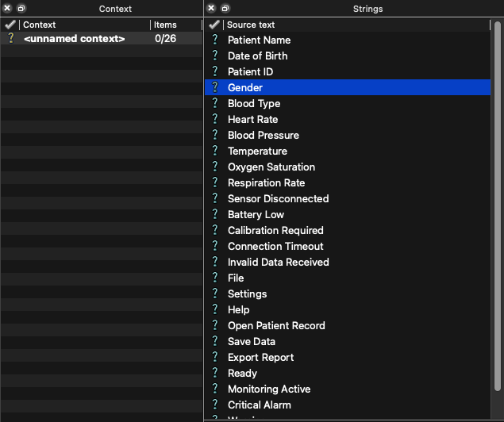This screenshot has height=422, width=504.
Task: Click the unnamed context status icon
Action: (x=10, y=38)
